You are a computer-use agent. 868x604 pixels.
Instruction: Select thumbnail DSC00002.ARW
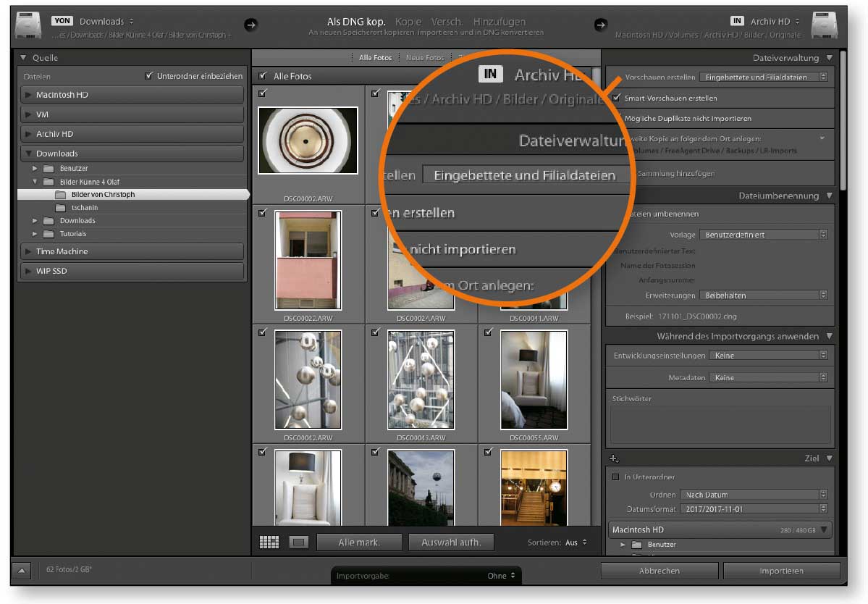point(308,140)
